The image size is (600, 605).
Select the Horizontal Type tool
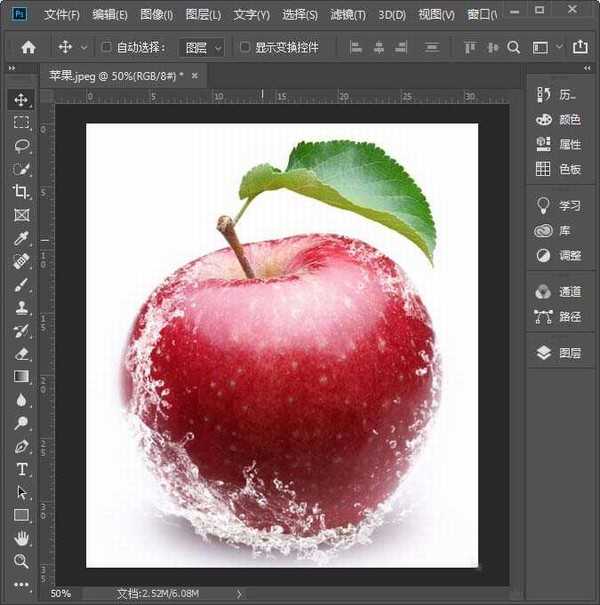click(21, 469)
